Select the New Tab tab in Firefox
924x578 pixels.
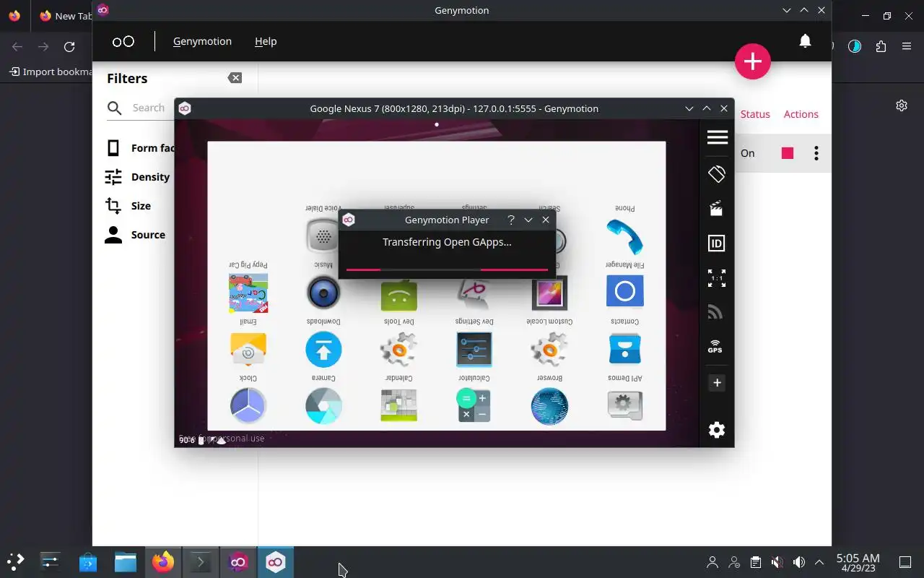click(65, 15)
